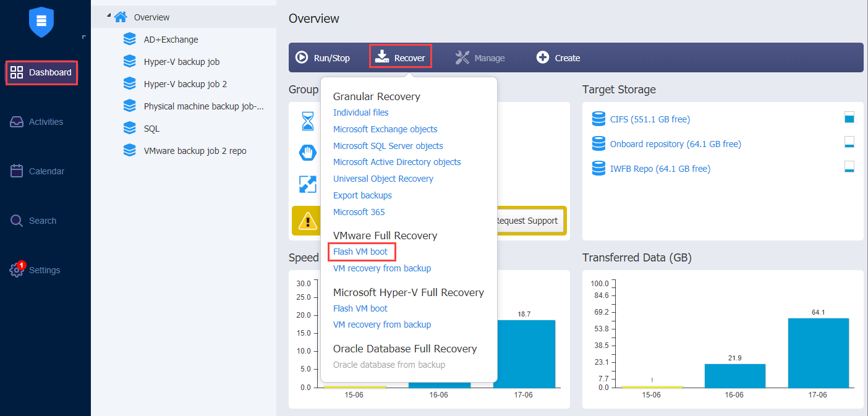
Task: Open the Recover dropdown menu
Action: click(401, 58)
